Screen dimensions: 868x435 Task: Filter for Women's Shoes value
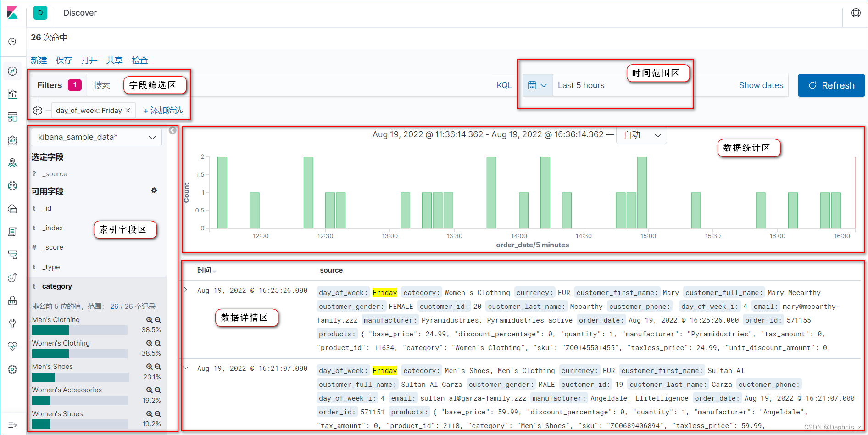pos(150,414)
